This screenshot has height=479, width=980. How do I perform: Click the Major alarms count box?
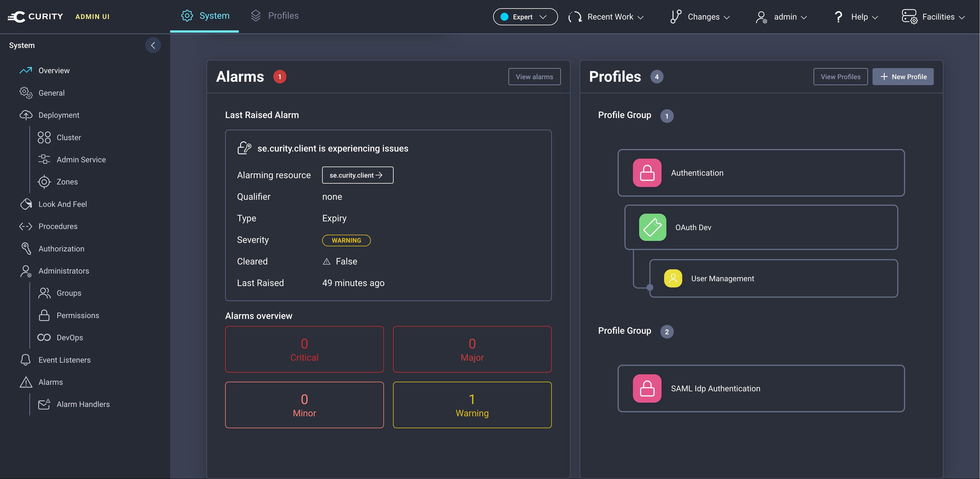(472, 349)
